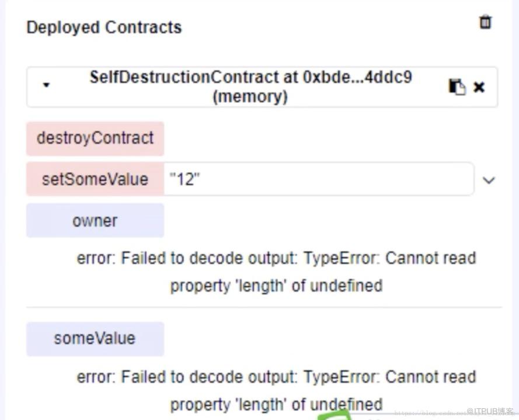The height and width of the screenshot is (420, 519).
Task: Click the @ITPUB watermark text
Action: (x=490, y=411)
